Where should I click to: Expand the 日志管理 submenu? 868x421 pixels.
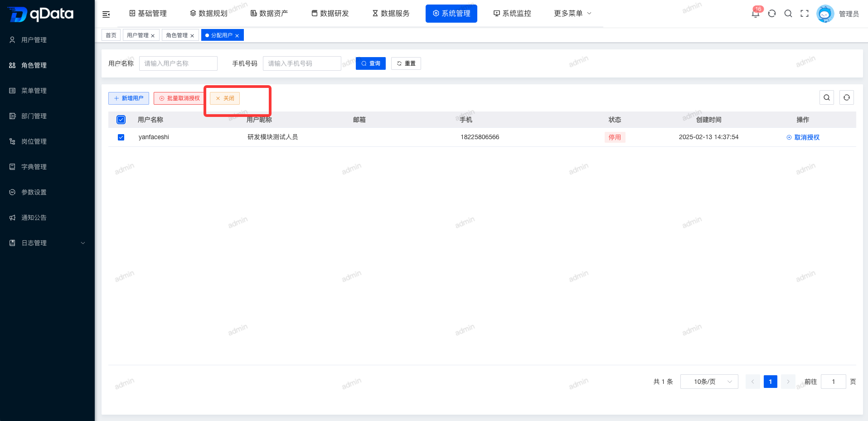pyautogui.click(x=47, y=243)
